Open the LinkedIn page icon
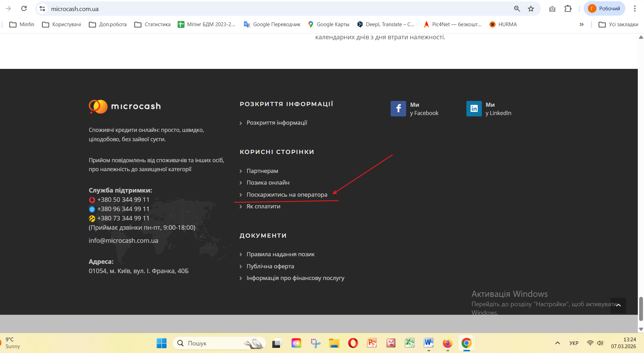 click(474, 108)
